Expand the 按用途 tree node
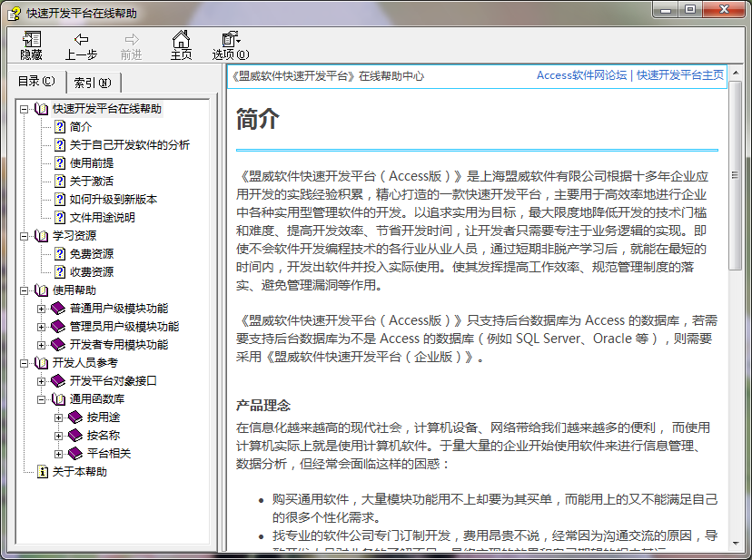This screenshot has height=560, width=752. 58,418
